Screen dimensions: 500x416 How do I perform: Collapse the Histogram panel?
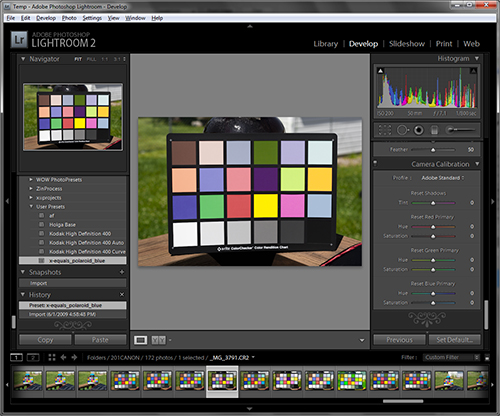click(477, 58)
